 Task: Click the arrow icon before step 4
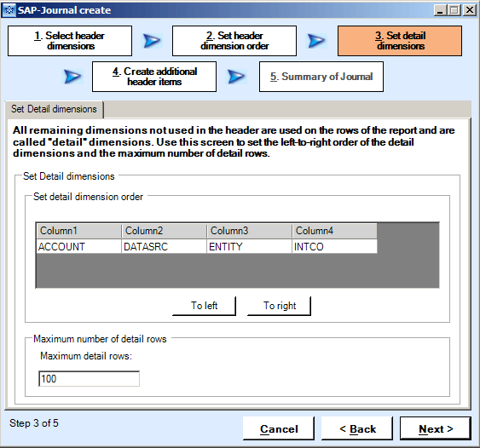point(72,77)
